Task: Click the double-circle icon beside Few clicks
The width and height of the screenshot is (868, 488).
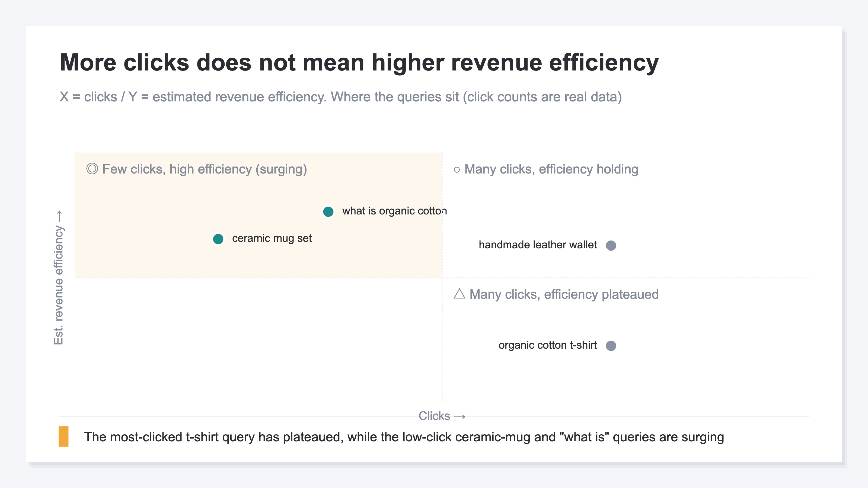Action: click(92, 169)
